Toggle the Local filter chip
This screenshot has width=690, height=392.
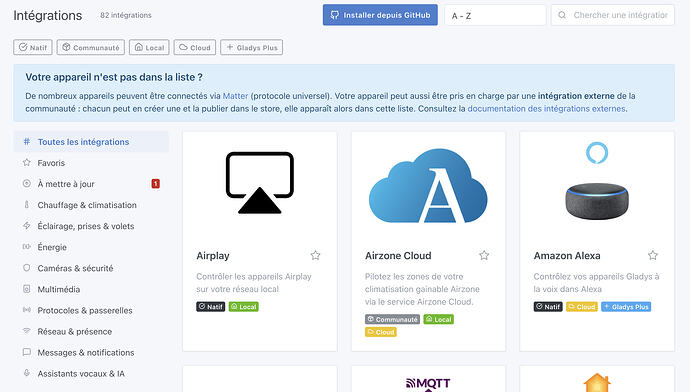(x=149, y=48)
